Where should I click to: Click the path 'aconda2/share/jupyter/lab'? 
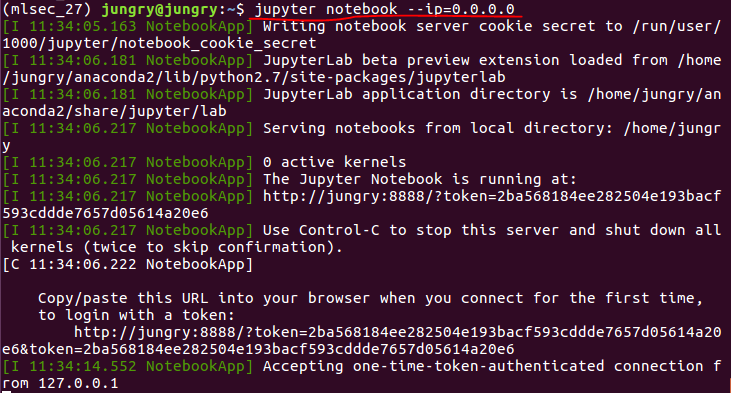click(x=115, y=111)
